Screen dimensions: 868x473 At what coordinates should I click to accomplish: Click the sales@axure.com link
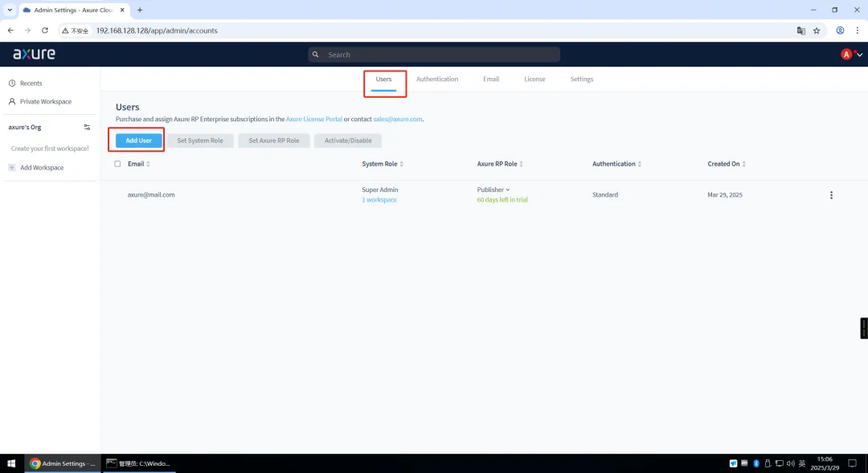(x=398, y=119)
